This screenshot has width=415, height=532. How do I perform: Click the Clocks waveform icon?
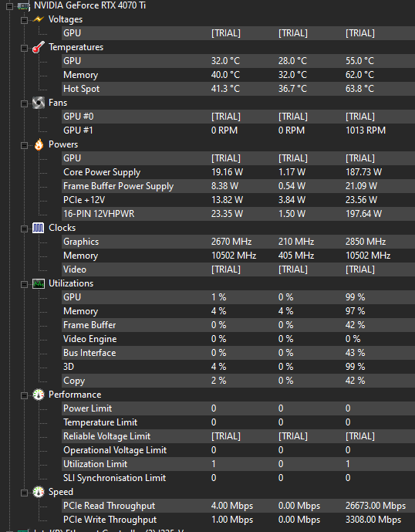[x=39, y=228]
